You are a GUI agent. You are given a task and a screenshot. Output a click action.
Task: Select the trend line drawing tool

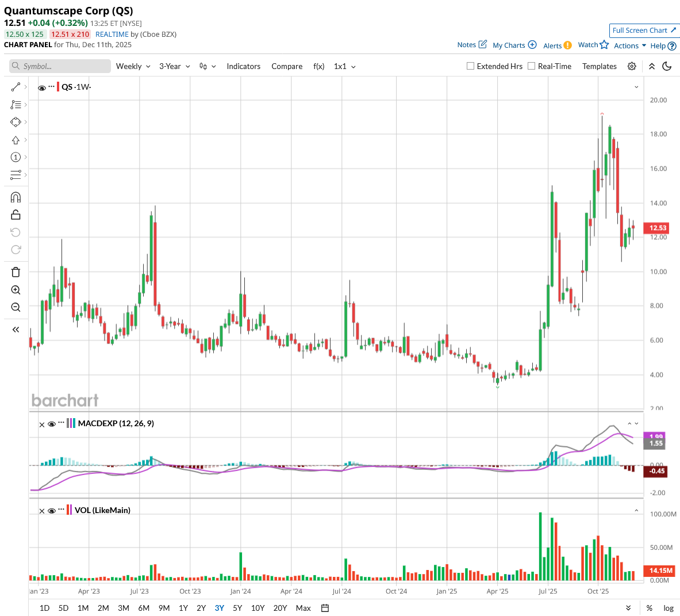point(16,87)
